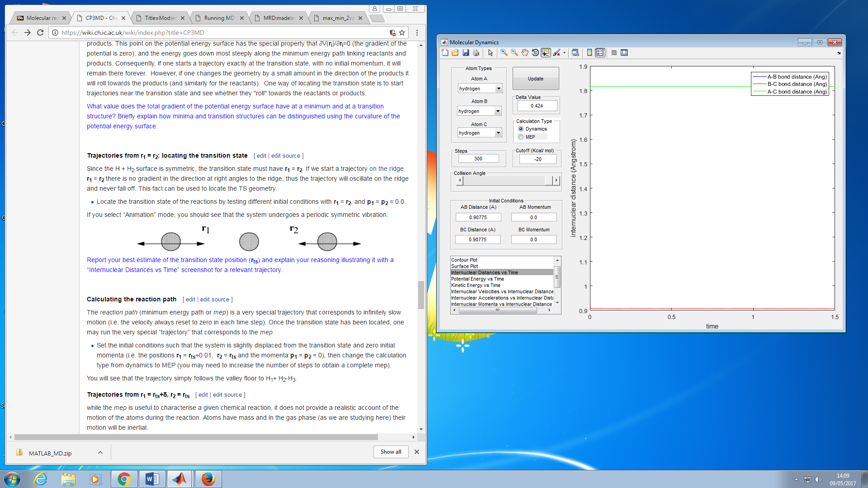Click the Insert Colorbar icon
The image size is (868, 488).
coord(590,53)
